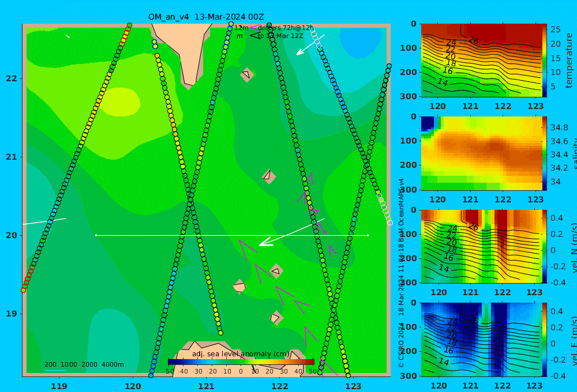Click the large white current arrow near 20N
The width and height of the screenshot is (577, 392).
[x=291, y=232]
